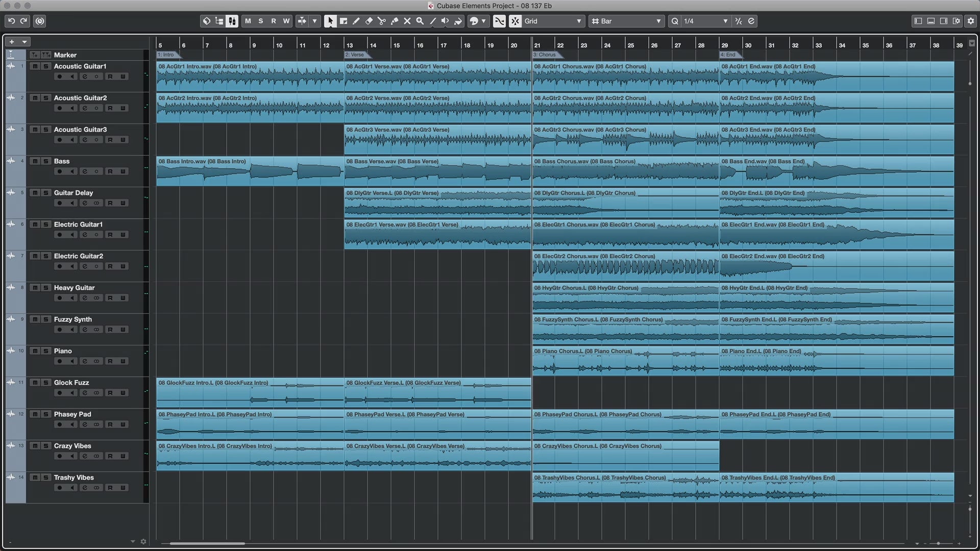The height and width of the screenshot is (551, 980).
Task: Click the vertical zoom slider handle
Action: point(970,509)
